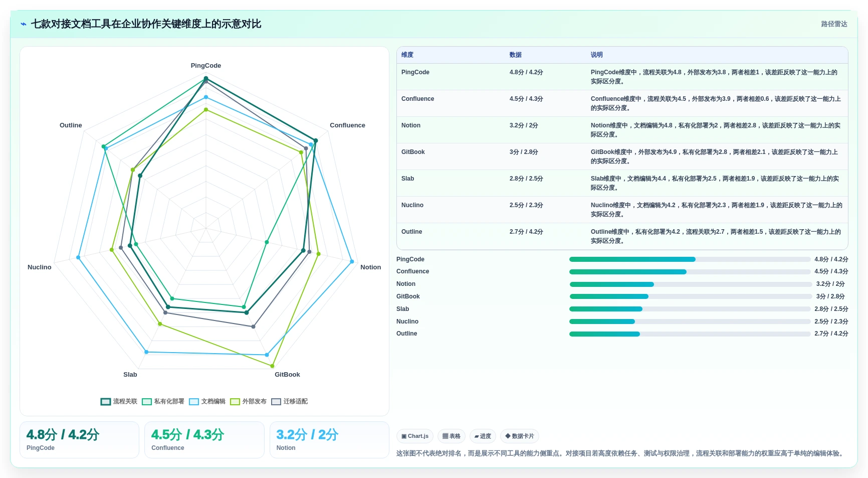Click the Nuclino progress bar
868x478 pixels.
(690, 322)
